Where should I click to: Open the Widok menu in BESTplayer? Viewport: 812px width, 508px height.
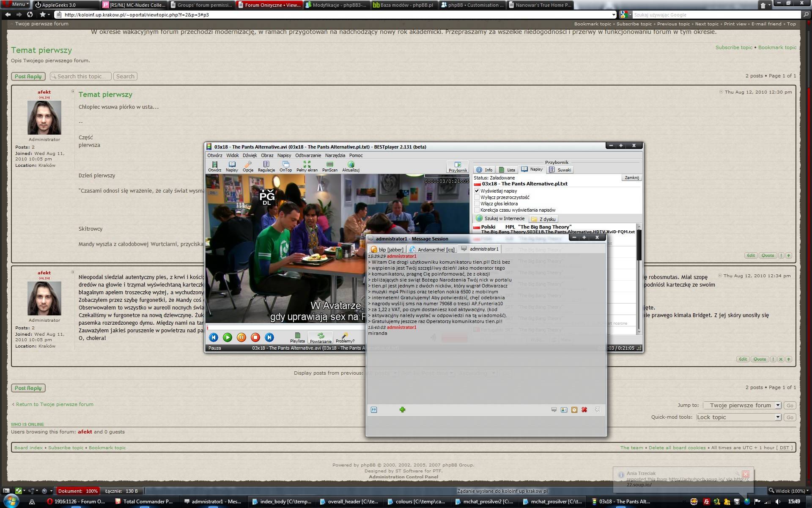233,155
